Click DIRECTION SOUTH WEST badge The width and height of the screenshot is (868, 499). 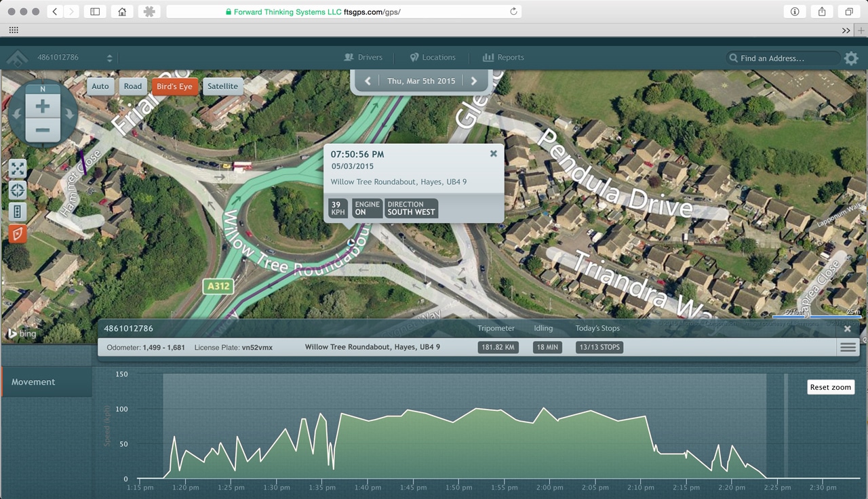coord(411,208)
